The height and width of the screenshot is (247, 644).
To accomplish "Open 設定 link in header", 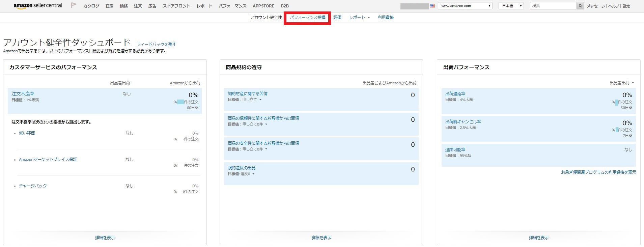I will tap(626, 6).
